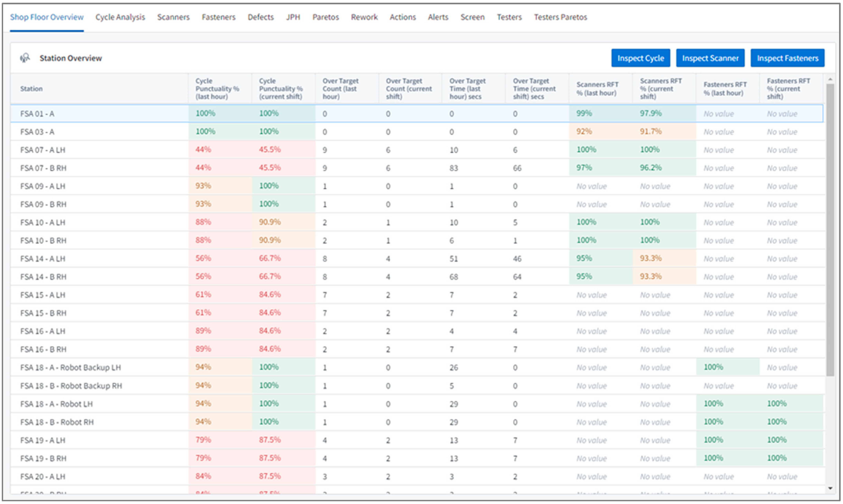Sort by the Station column header
The height and width of the screenshot is (504, 843).
(31, 89)
